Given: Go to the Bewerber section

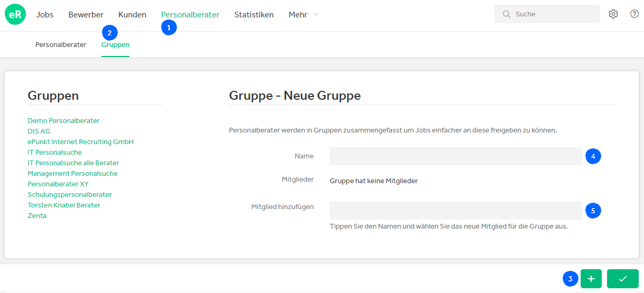Looking at the screenshot, I should click(x=86, y=15).
